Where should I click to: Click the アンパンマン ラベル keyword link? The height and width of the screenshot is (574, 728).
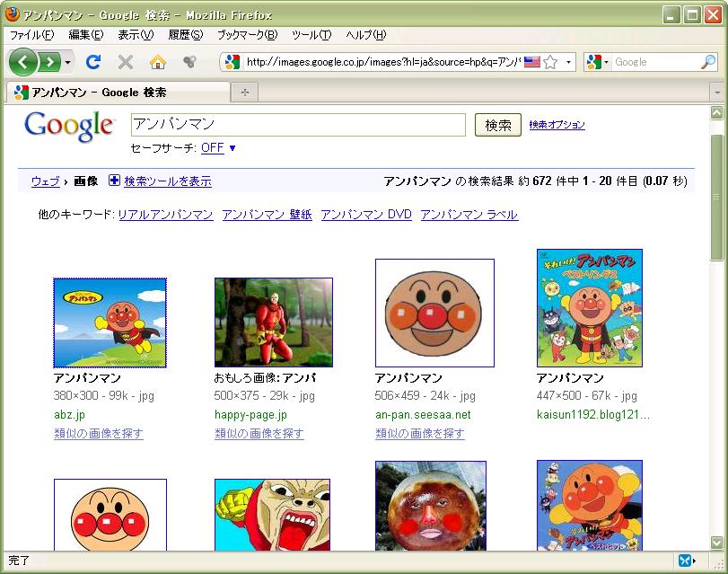[x=469, y=215]
